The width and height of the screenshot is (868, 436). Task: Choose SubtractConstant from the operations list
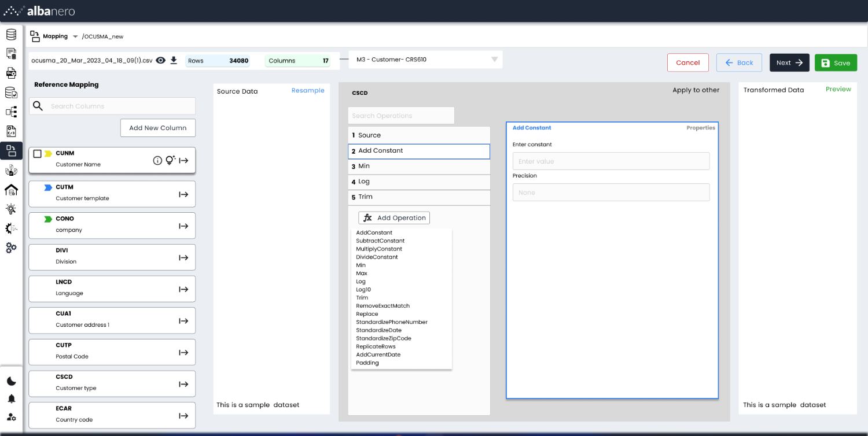[x=380, y=241]
